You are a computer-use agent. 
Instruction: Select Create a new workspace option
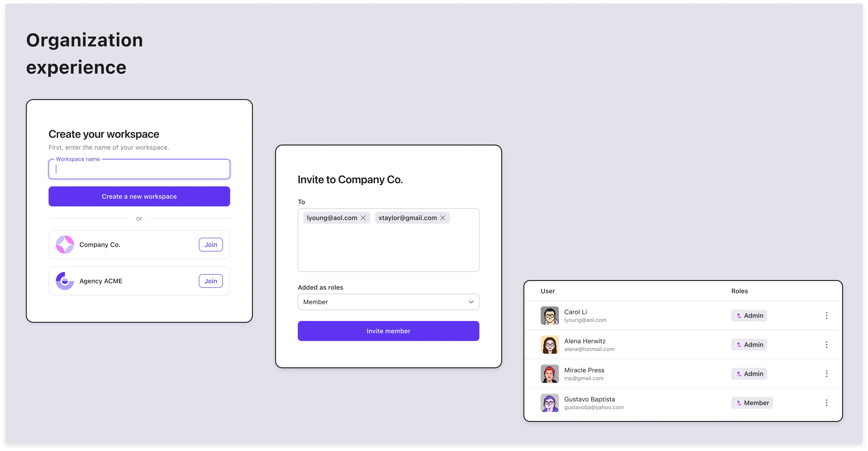coord(140,196)
